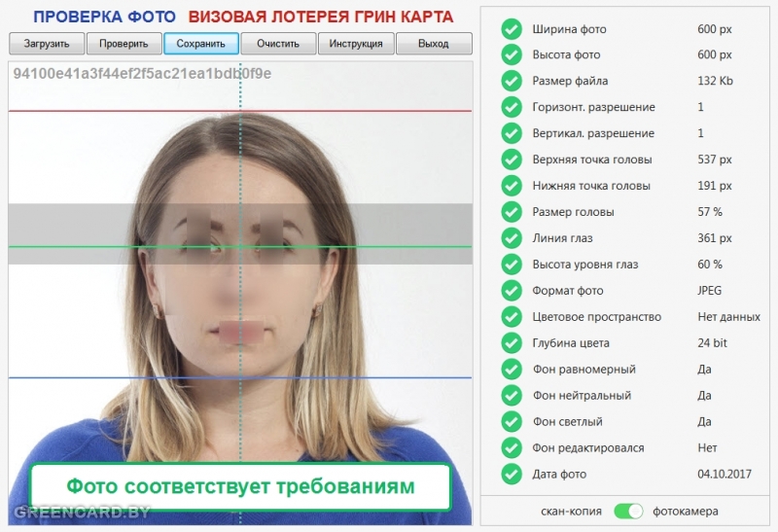Click the check icon for Формат фото
Screen dimensions: 778x532
pyautogui.click(x=512, y=291)
